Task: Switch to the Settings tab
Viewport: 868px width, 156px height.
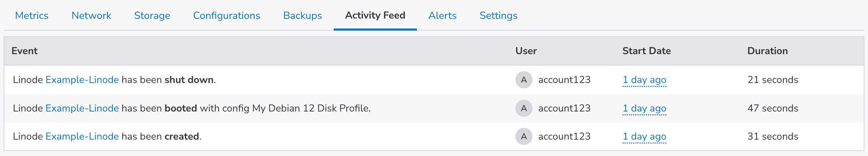Action: (x=499, y=16)
